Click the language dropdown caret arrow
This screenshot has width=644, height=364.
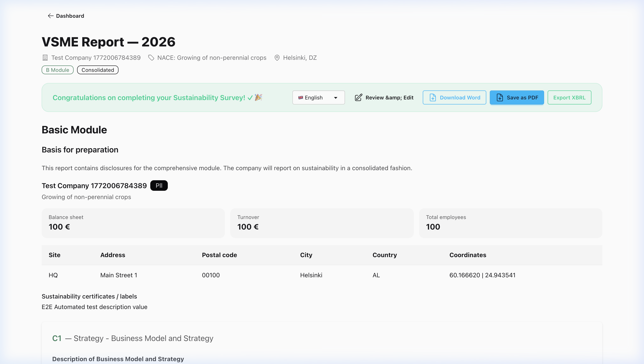pyautogui.click(x=336, y=98)
